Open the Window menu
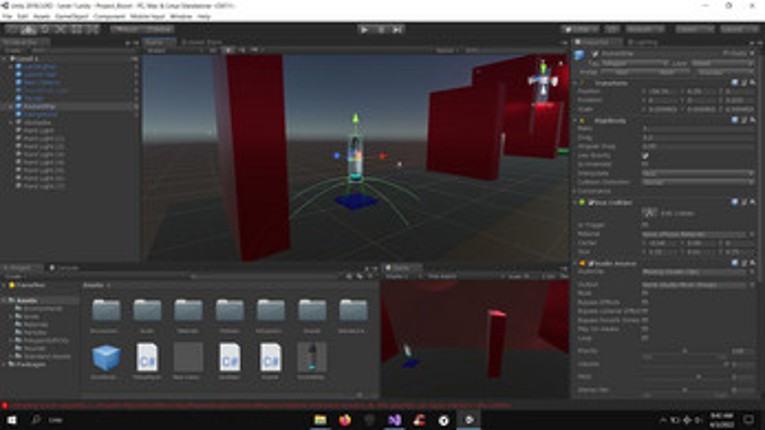The image size is (765, 430). click(x=181, y=17)
